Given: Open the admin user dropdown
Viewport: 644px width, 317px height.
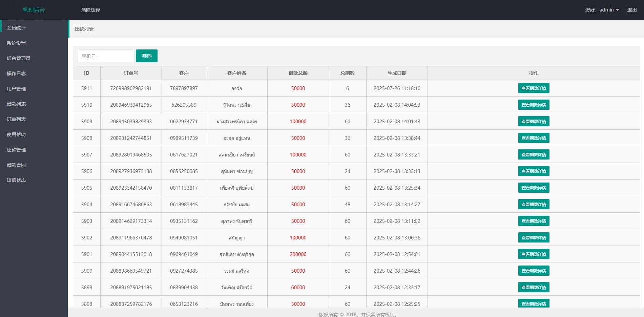Looking at the screenshot, I should point(602,10).
